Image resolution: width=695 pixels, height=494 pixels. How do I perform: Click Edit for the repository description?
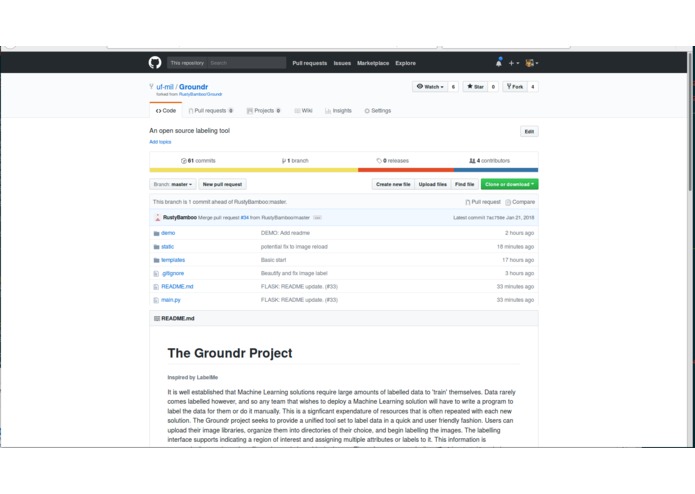(x=529, y=132)
